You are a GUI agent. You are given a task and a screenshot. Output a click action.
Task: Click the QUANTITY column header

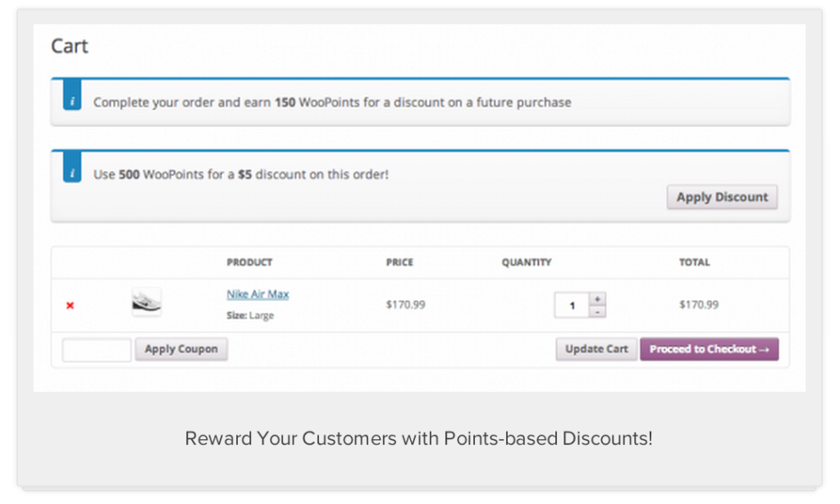pos(526,262)
